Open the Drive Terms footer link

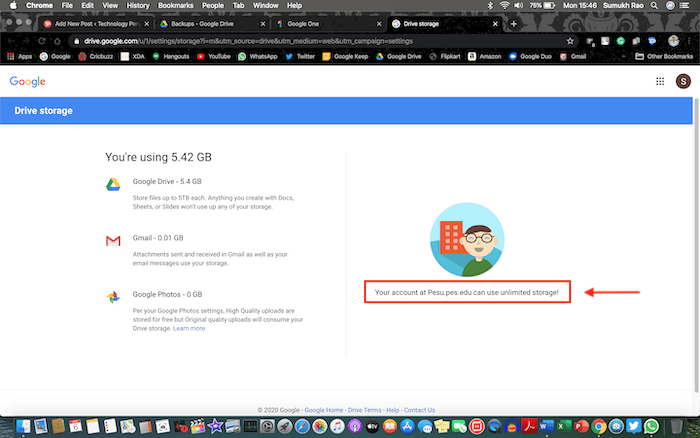point(364,410)
